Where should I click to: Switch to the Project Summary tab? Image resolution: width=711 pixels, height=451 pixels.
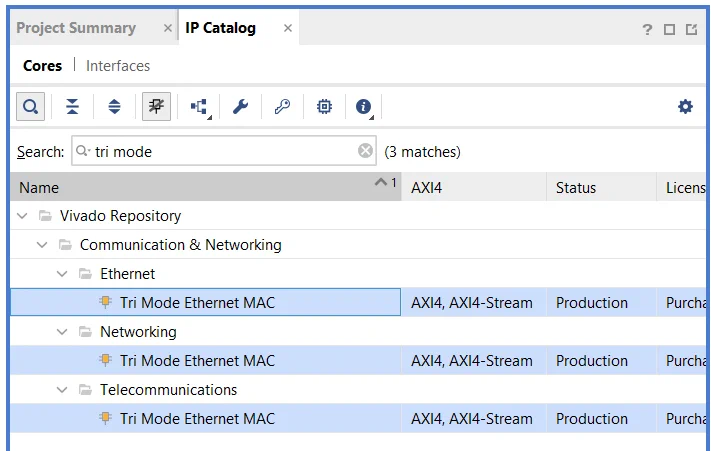(76, 28)
